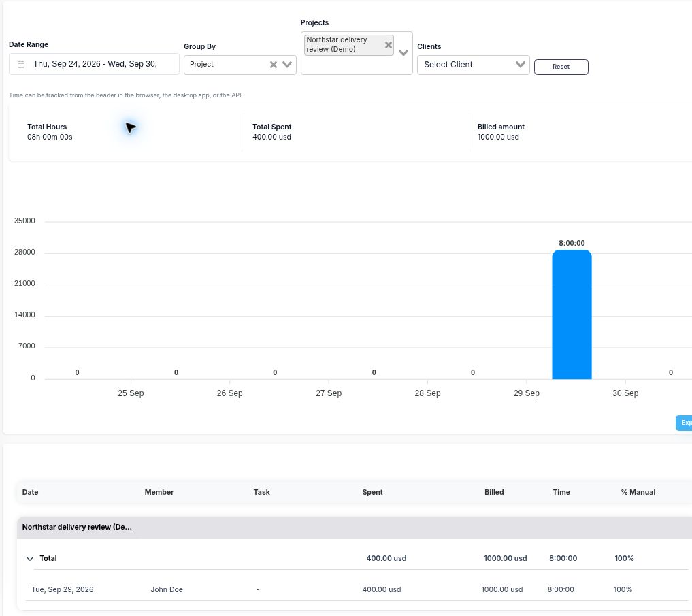Image resolution: width=692 pixels, height=616 pixels.
Task: Click the Tue, Sep 29, 2026 date cell
Action: pyautogui.click(x=62, y=589)
